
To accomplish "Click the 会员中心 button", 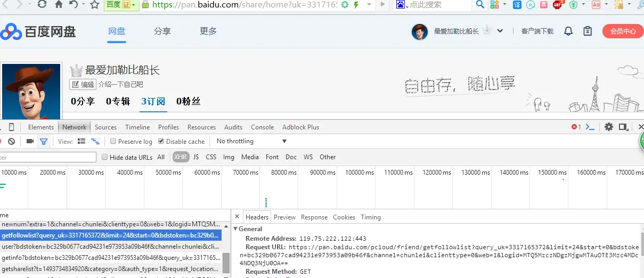I will pyautogui.click(x=623, y=31).
